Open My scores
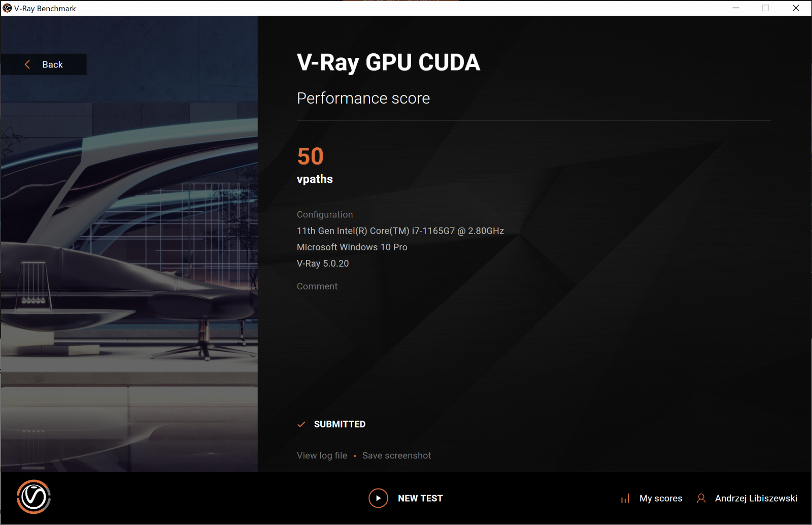This screenshot has height=525, width=812. pyautogui.click(x=661, y=498)
